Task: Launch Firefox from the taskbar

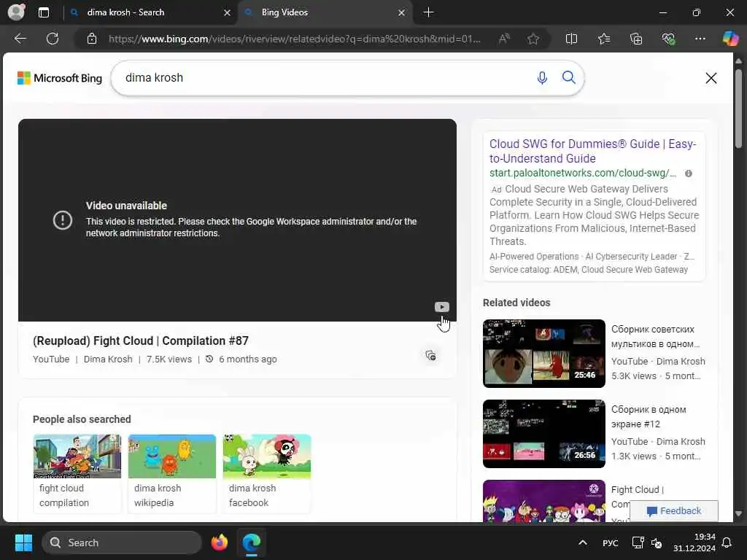Action: [219, 542]
